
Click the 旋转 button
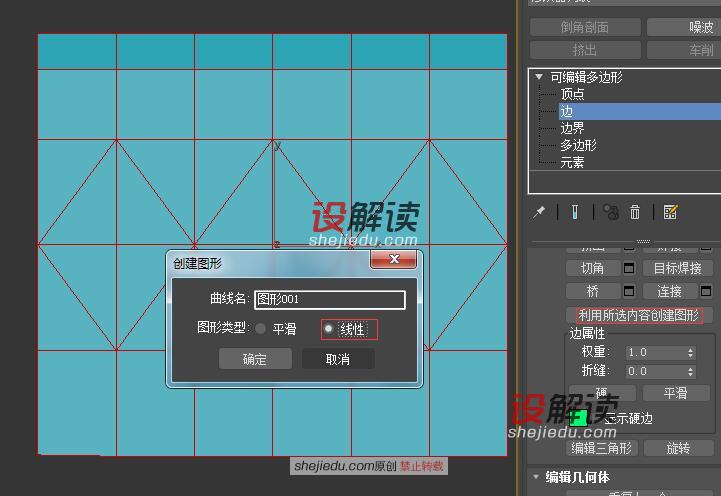[679, 448]
